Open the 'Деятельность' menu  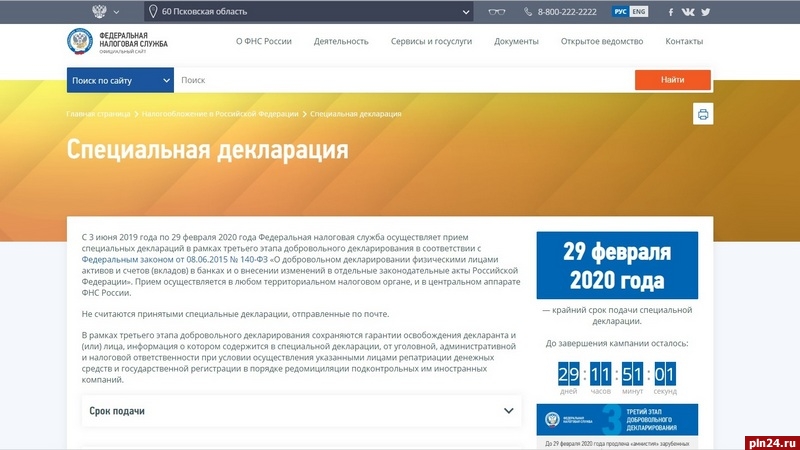coord(341,42)
